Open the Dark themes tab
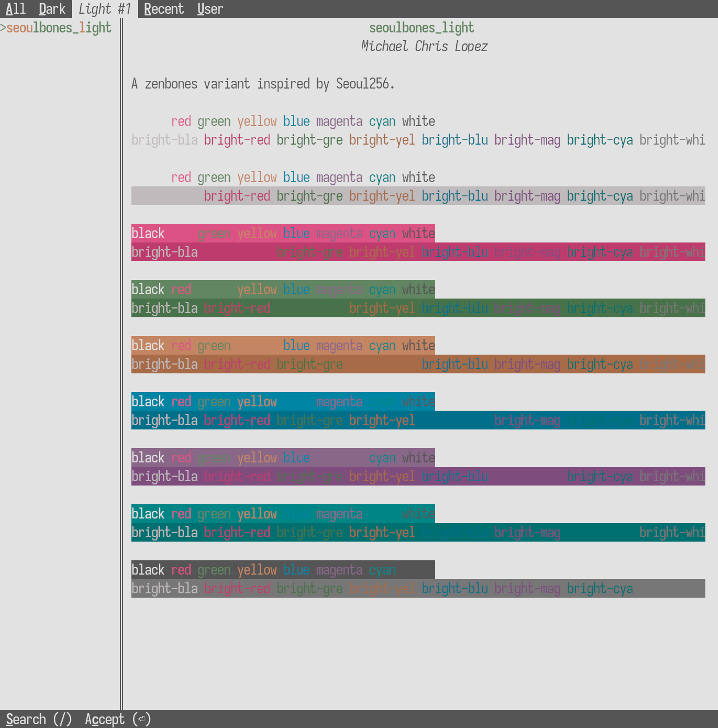 52,9
